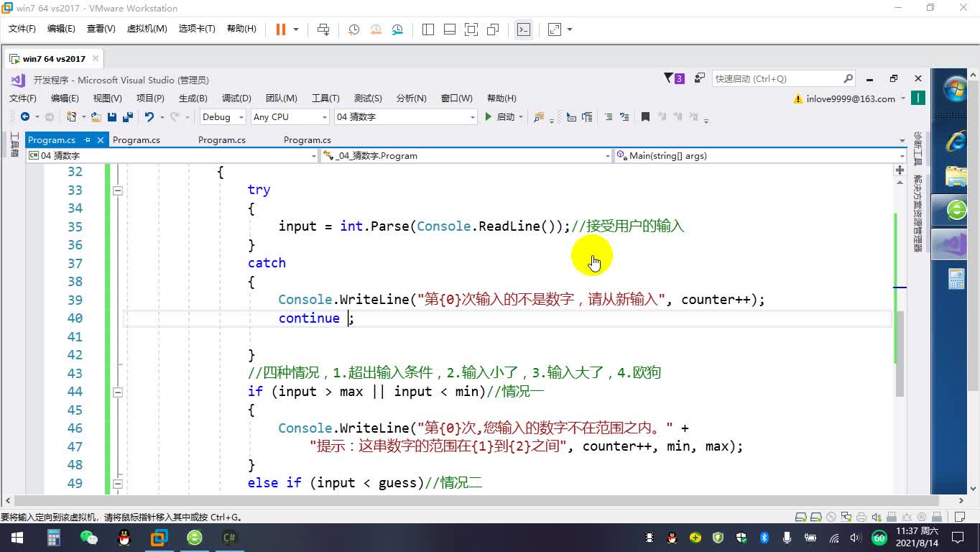Switch to the second Program.cs tab
The height and width of the screenshot is (552, 980).
pos(137,139)
